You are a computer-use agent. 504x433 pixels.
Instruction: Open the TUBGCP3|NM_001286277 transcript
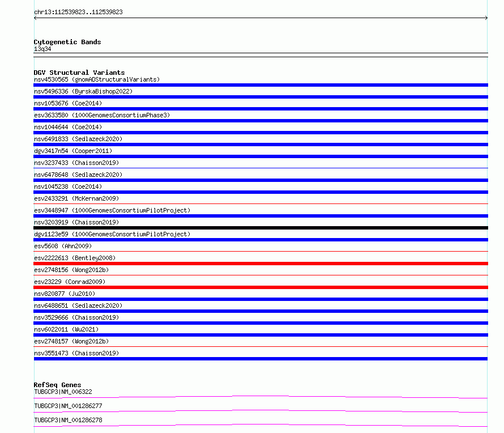68,406
